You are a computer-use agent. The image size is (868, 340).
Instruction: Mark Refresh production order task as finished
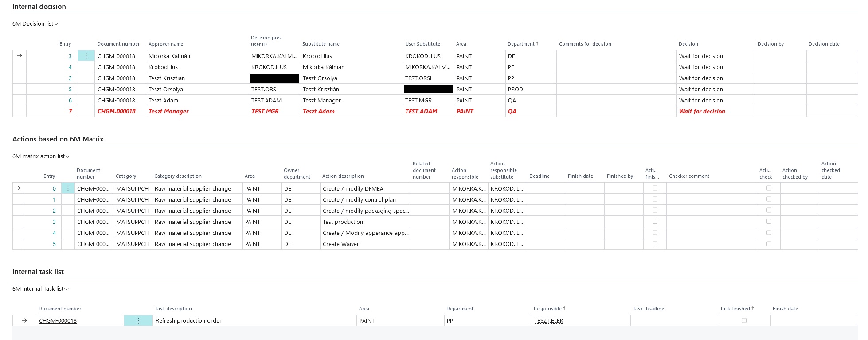(744, 320)
